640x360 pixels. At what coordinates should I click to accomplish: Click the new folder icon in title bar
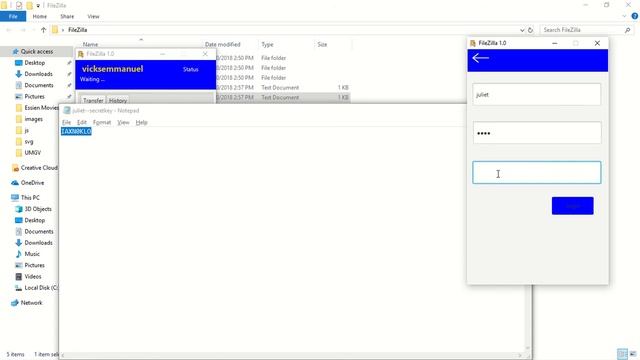coord(29,5)
